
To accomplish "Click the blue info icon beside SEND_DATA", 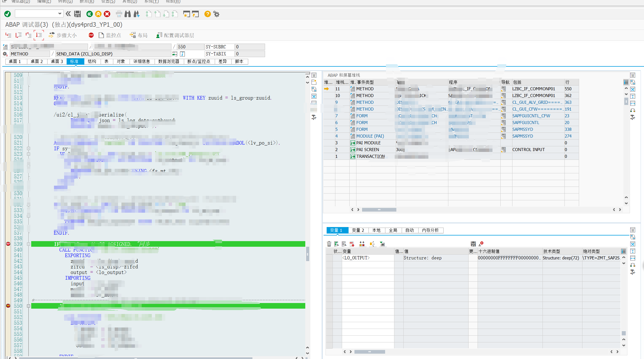I will click(x=182, y=54).
